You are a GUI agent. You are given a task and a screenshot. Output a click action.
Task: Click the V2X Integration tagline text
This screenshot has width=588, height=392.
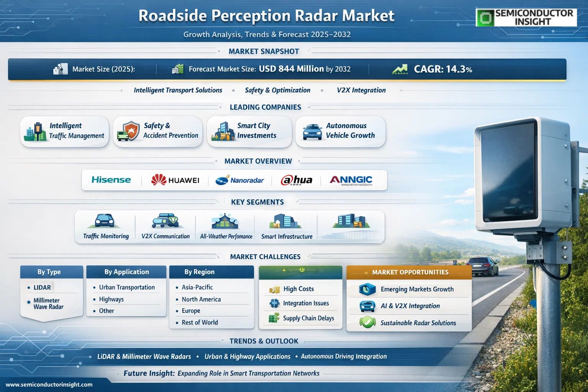point(361,90)
